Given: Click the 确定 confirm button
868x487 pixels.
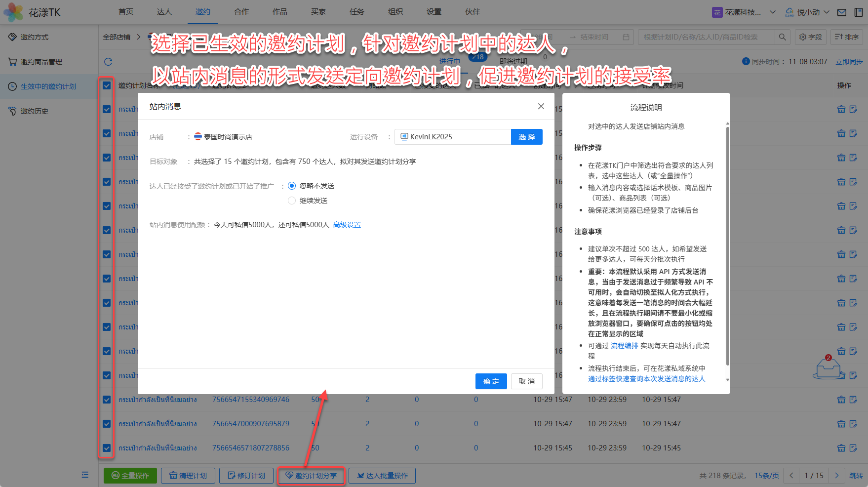Looking at the screenshot, I should (491, 381).
